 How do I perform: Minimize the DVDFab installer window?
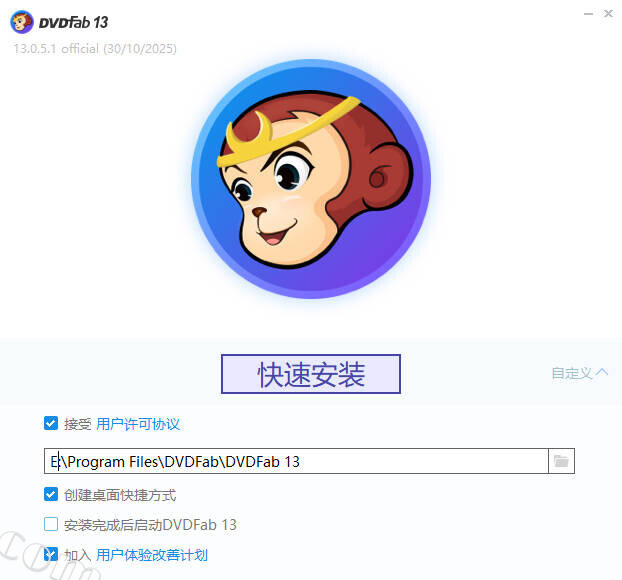click(x=588, y=14)
